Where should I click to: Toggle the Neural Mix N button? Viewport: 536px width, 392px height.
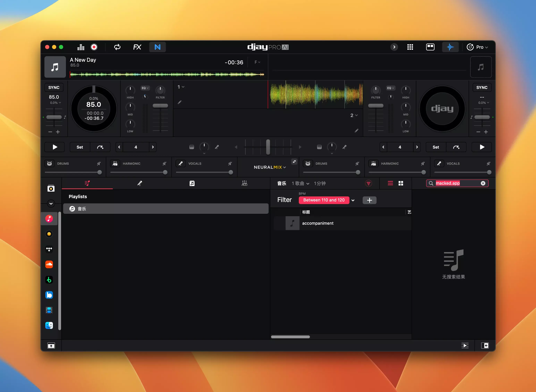[x=157, y=47]
